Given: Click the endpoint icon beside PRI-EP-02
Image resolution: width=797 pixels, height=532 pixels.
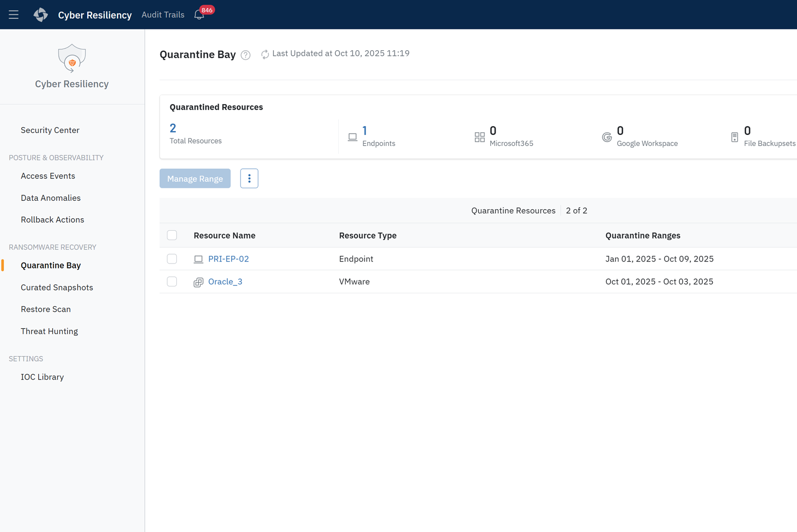Looking at the screenshot, I should 198,259.
